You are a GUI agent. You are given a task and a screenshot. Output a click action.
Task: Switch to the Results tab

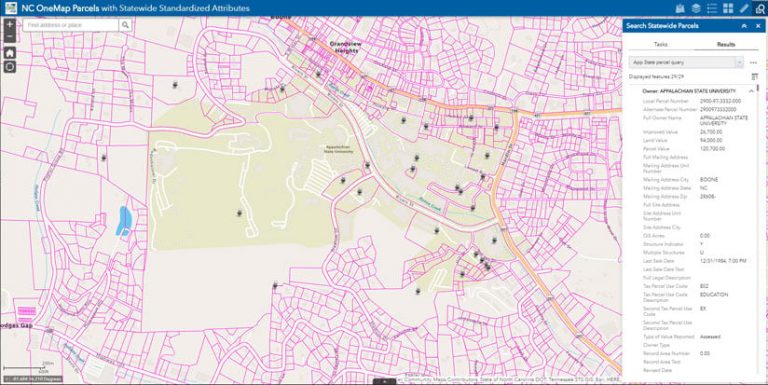(725, 45)
